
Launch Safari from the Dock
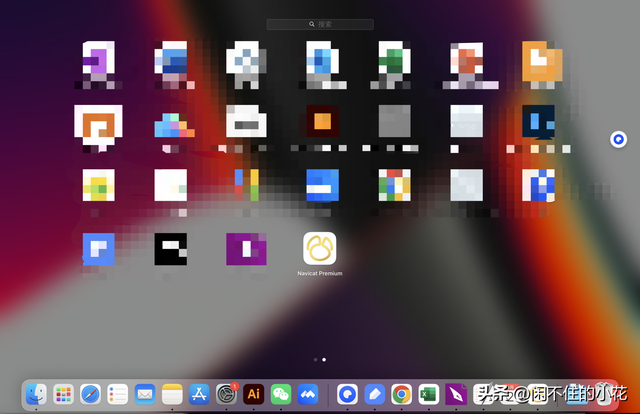[x=90, y=394]
